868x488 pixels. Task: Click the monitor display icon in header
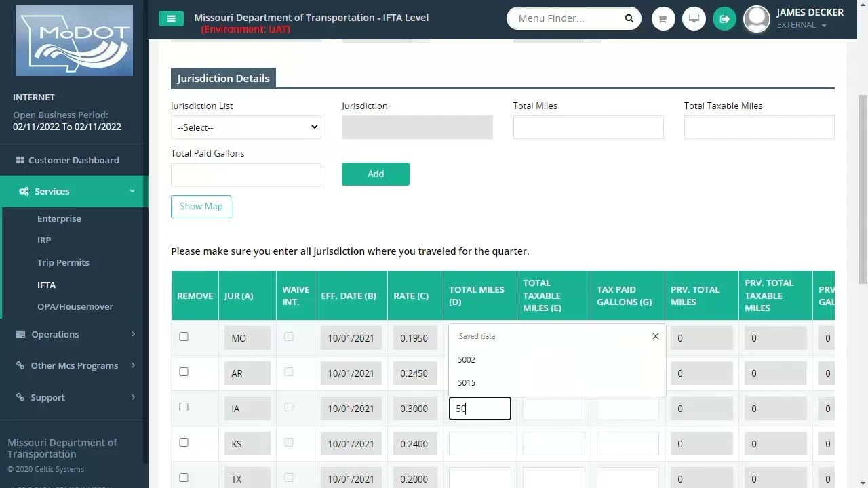(694, 19)
